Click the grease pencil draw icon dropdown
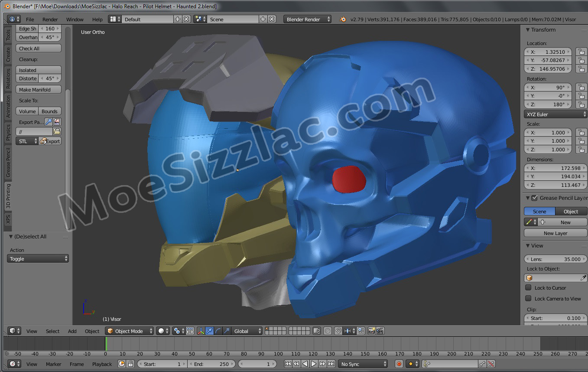Image resolution: width=588 pixels, height=372 pixels. point(530,222)
